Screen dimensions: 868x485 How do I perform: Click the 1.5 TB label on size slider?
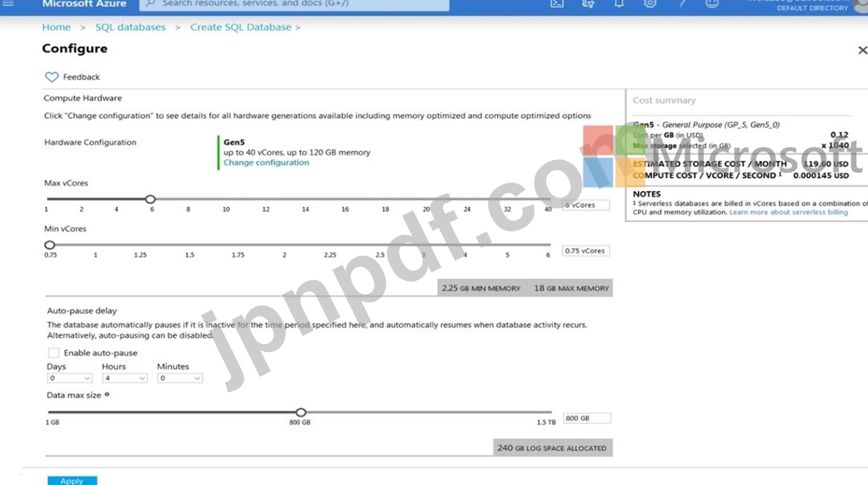coord(545,422)
